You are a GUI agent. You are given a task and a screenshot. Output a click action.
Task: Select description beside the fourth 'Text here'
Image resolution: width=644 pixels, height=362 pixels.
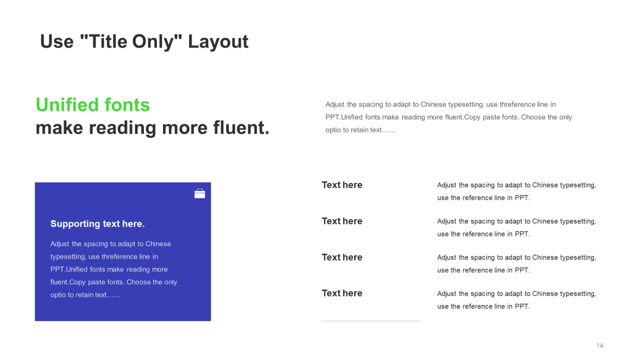pos(517,300)
